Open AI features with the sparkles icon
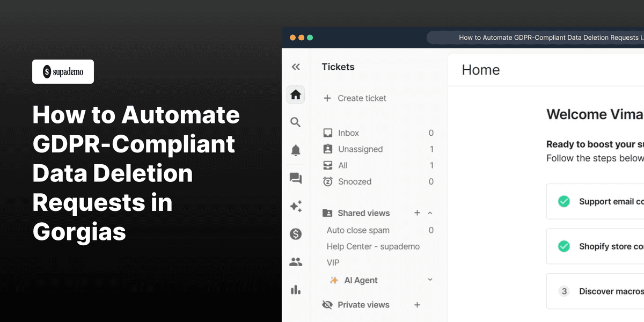The width and height of the screenshot is (644, 322). (296, 206)
